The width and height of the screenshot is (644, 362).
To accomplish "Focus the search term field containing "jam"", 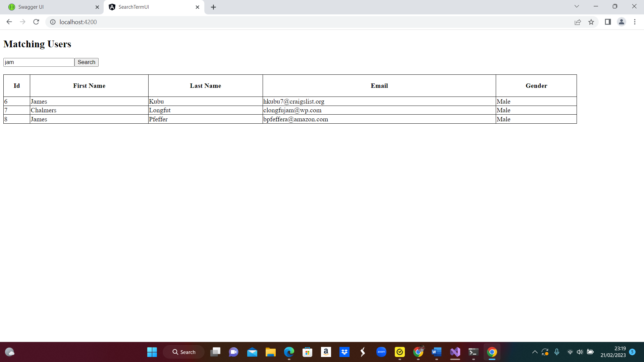I will pos(39,62).
